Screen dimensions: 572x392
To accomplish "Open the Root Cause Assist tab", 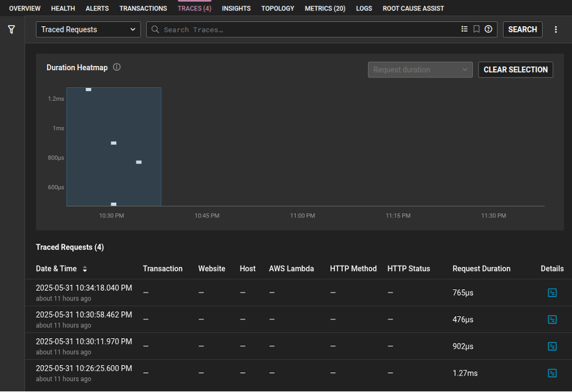I will pyautogui.click(x=413, y=9).
